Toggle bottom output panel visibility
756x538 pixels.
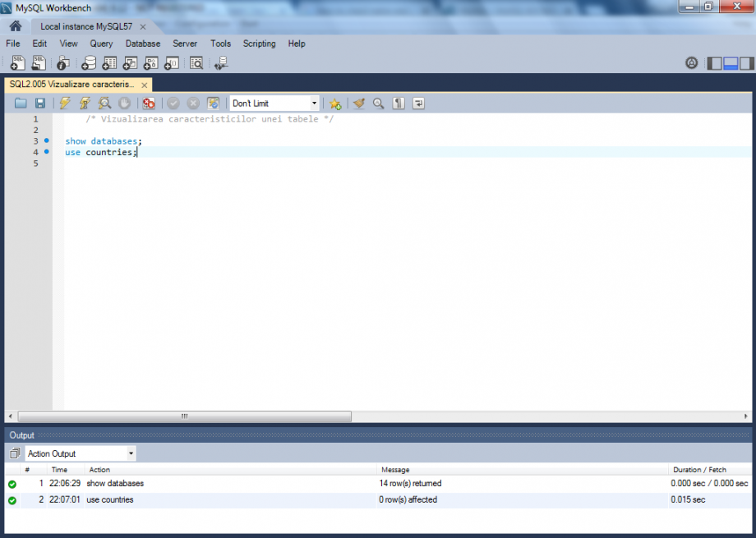pyautogui.click(x=731, y=63)
